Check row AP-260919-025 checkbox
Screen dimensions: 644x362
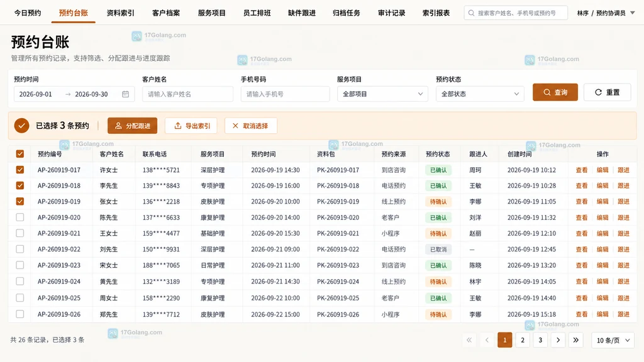19,297
